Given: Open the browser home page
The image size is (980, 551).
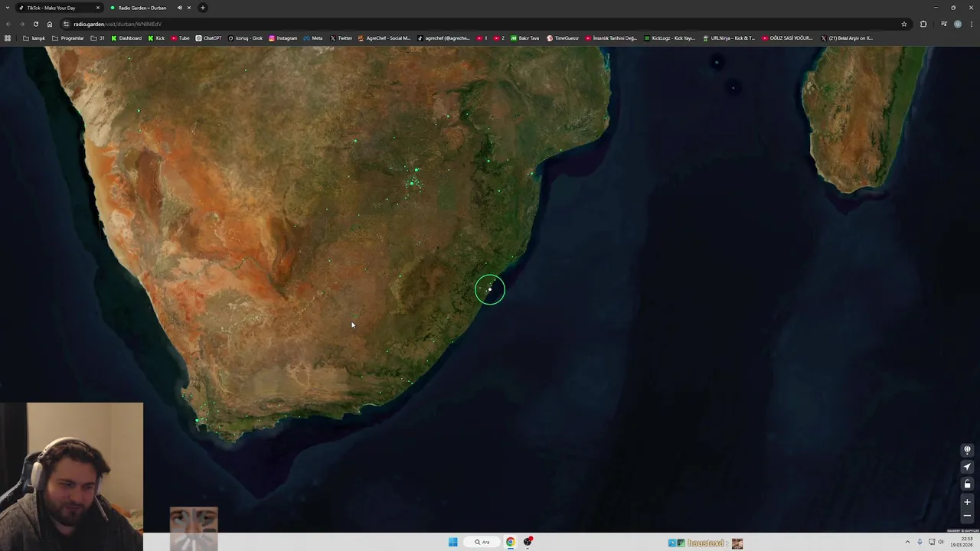Looking at the screenshot, I should point(50,24).
